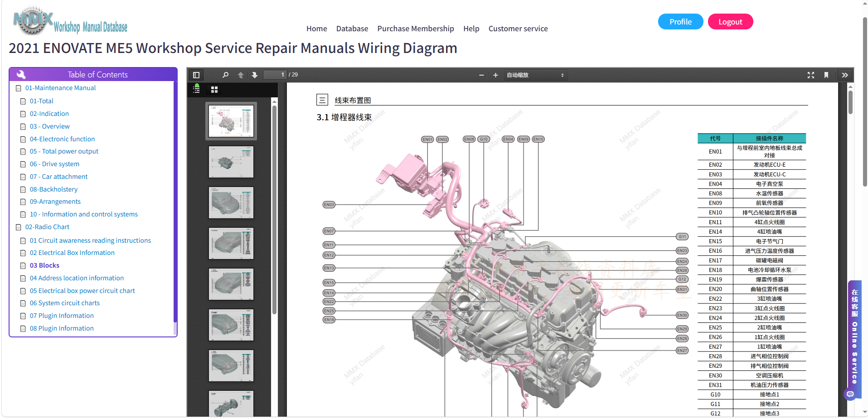Switch PDF to presentation fullscreen mode
Screen dimensions: 868x418
(x=811, y=75)
